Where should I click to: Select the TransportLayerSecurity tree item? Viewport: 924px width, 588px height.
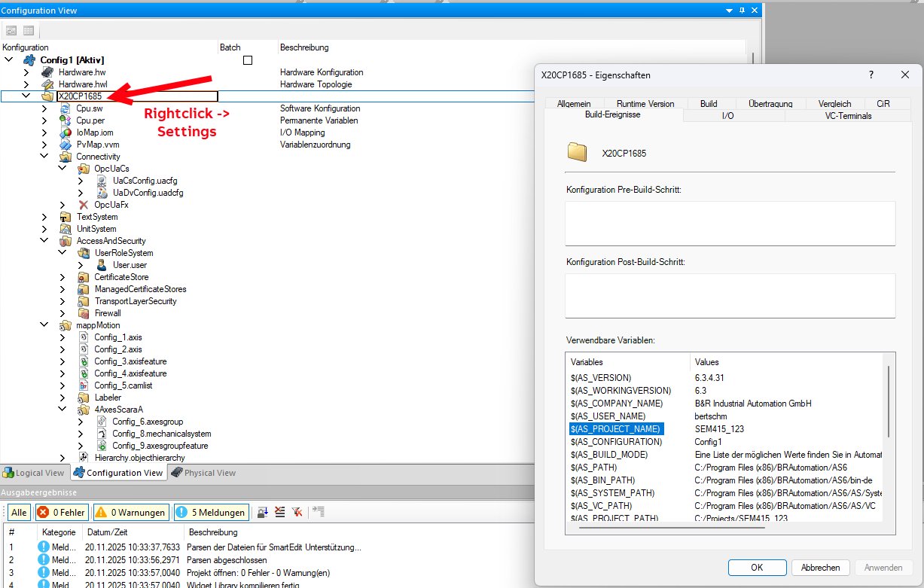pos(136,301)
